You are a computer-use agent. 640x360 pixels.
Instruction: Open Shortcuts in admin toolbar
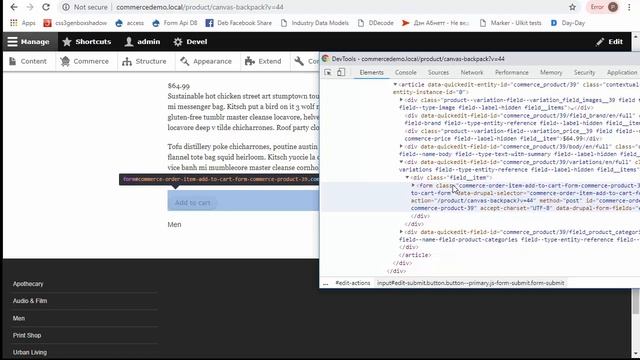[87, 42]
